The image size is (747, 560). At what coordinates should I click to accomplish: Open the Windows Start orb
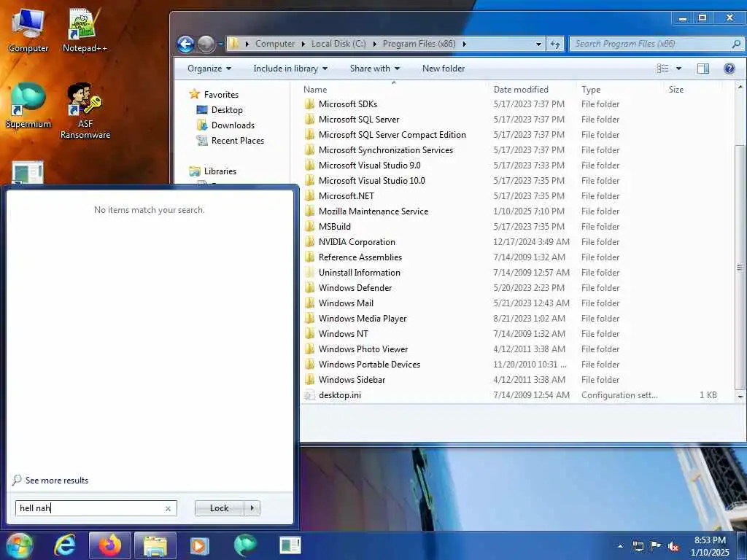19,545
